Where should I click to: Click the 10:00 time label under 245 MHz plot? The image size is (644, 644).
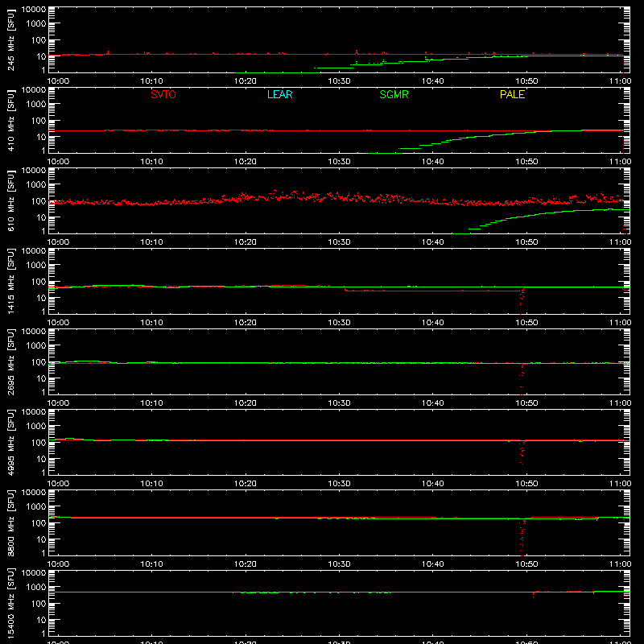pos(58,81)
